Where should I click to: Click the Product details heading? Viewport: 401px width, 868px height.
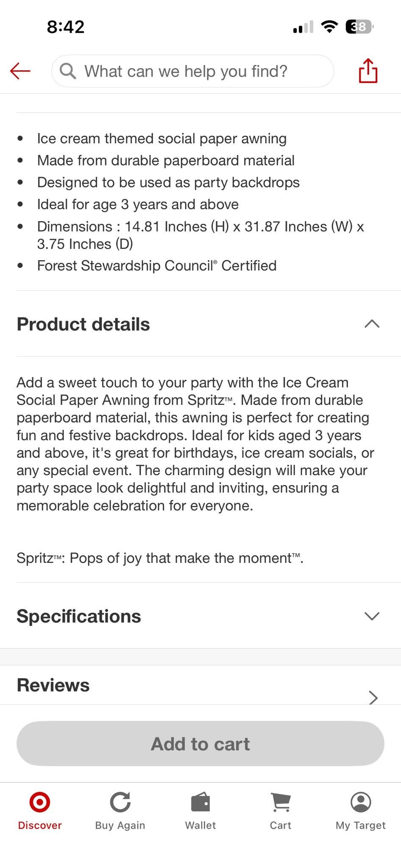coord(83,324)
